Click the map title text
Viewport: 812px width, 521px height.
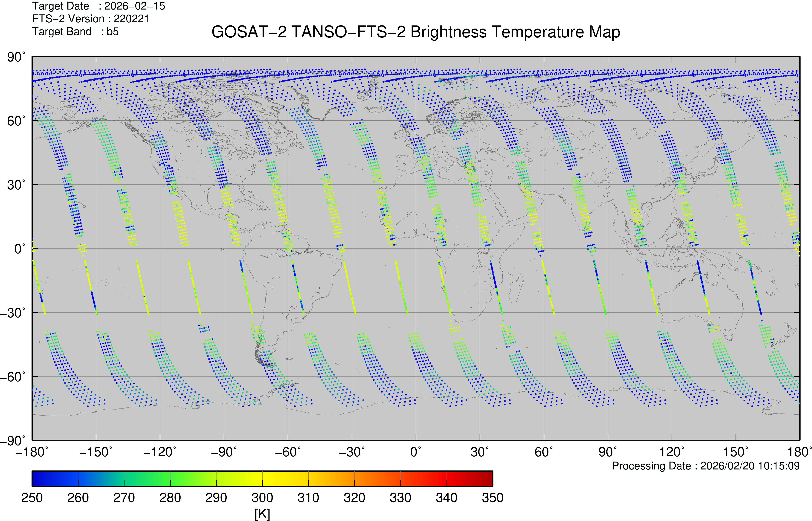[416, 32]
